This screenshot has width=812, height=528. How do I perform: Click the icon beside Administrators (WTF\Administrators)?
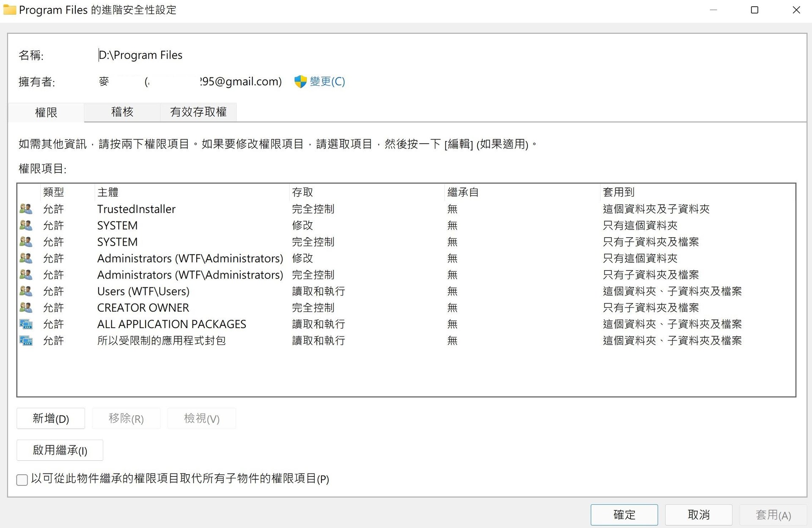[26, 258]
